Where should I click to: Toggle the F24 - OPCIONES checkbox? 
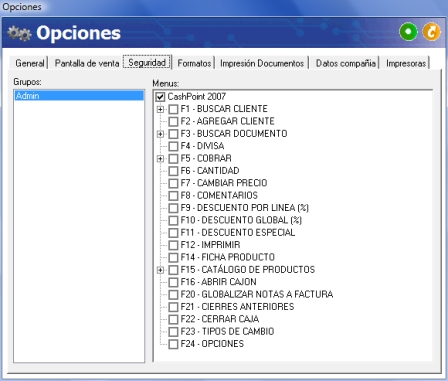173,344
